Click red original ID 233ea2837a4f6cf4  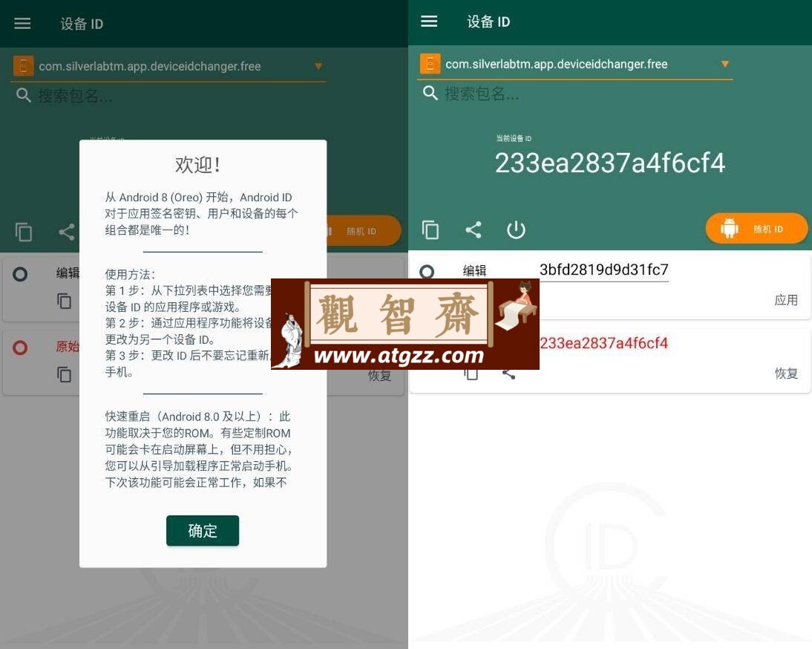coord(604,343)
